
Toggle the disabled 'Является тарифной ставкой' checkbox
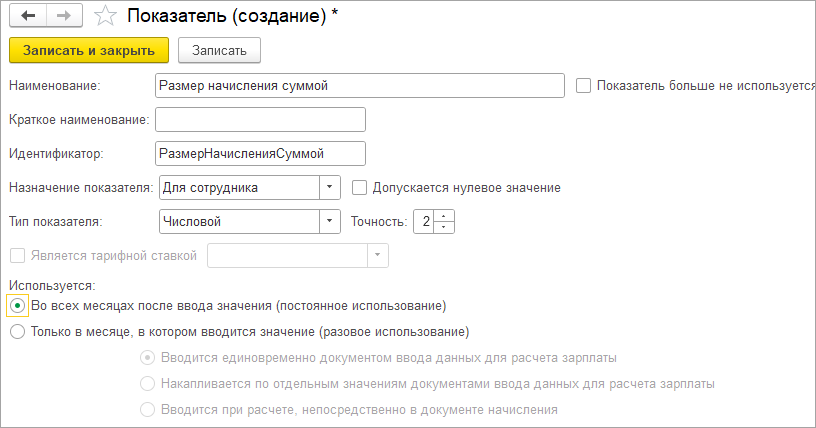pos(18,256)
